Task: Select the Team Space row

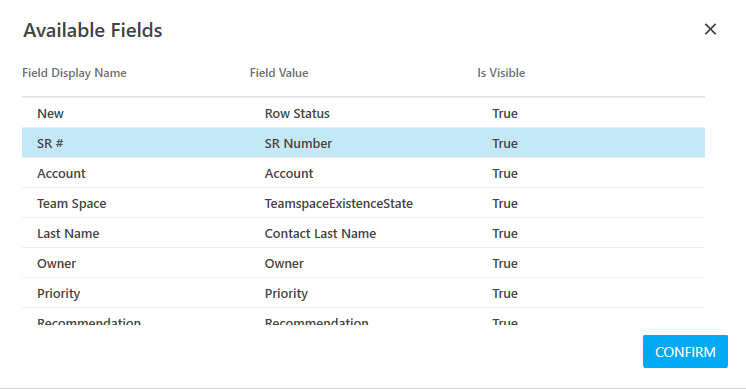Action: 363,203
